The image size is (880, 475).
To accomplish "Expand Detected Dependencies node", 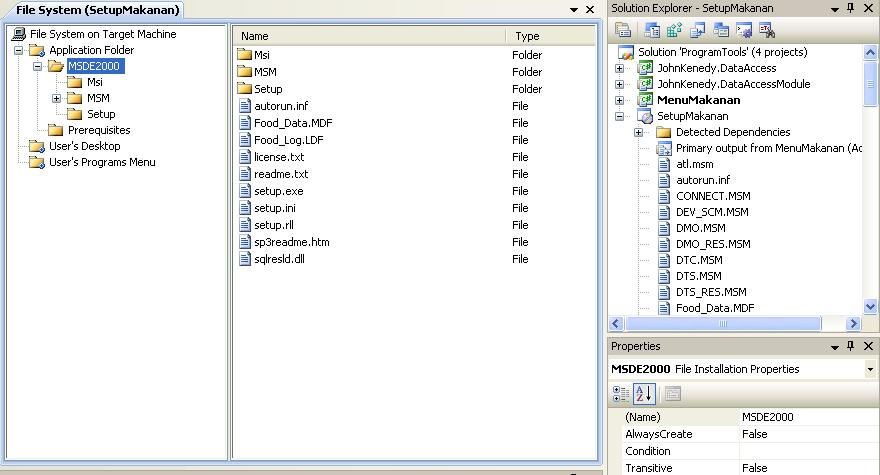I will pyautogui.click(x=639, y=133).
